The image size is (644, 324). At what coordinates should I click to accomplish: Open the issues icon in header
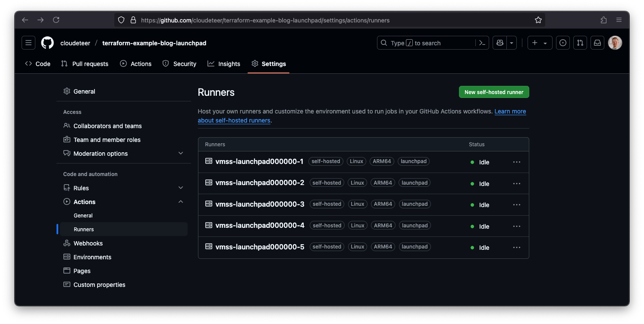pos(562,43)
